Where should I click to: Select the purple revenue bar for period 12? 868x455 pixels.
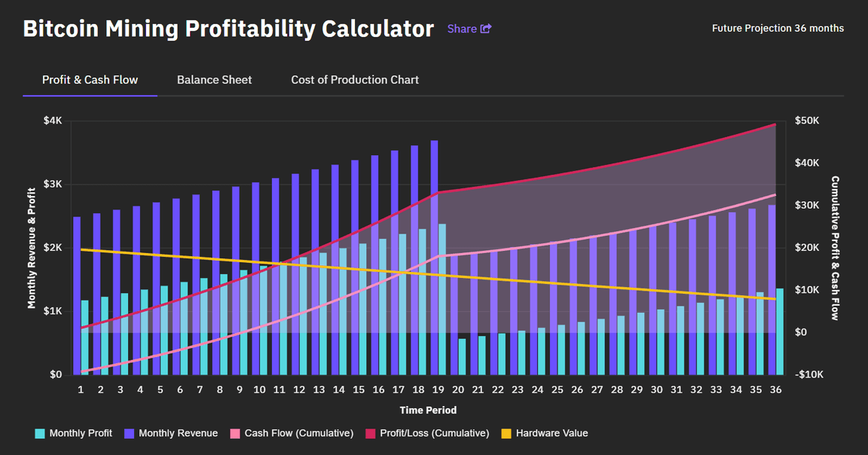(x=295, y=274)
